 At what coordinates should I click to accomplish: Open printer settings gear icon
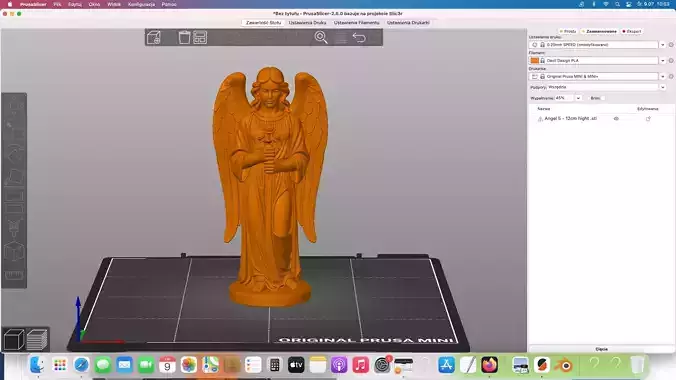(671, 76)
